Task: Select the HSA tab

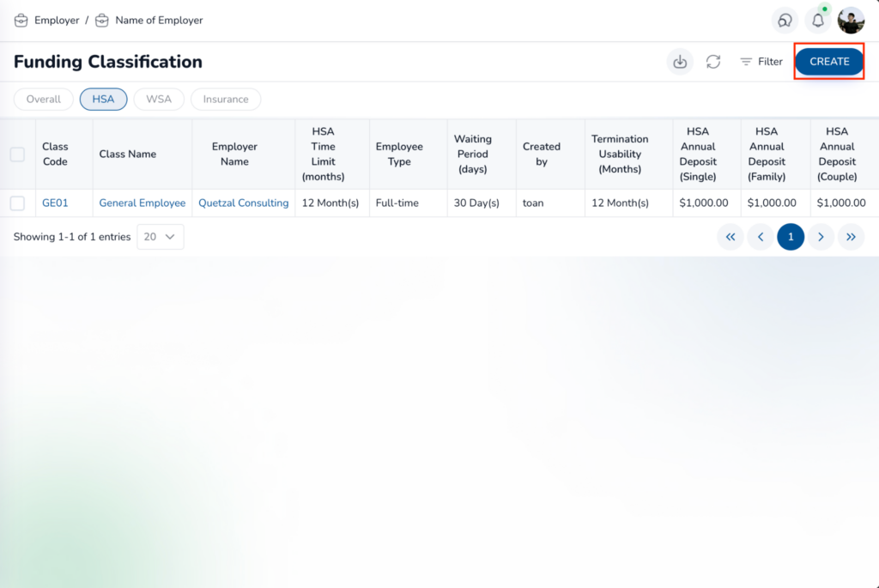Action: 103,100
